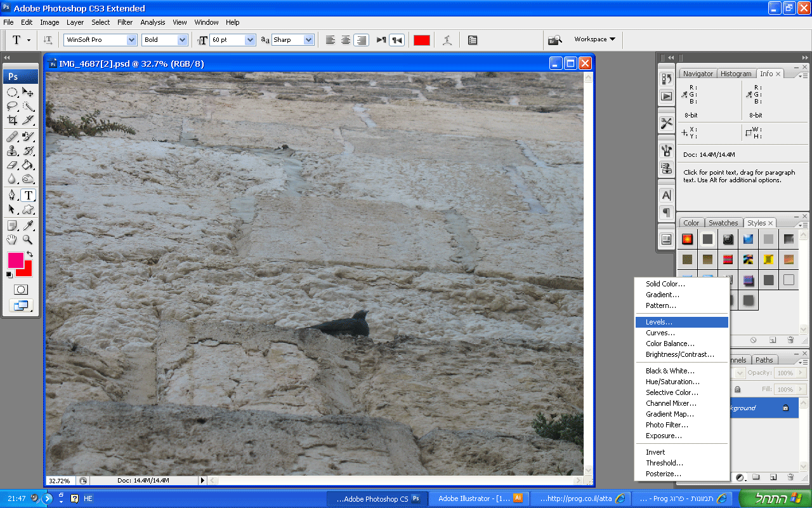The image size is (812, 508).
Task: Open the background color picker
Action: [x=26, y=271]
